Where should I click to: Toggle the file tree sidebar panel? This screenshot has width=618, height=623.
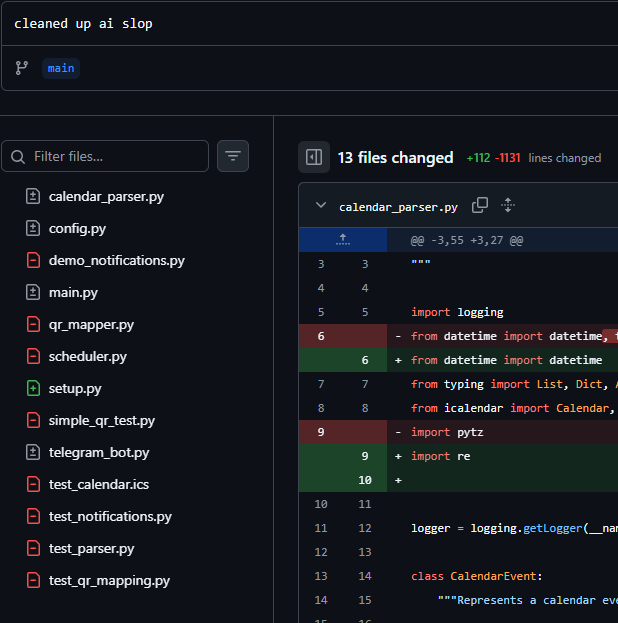(x=314, y=157)
